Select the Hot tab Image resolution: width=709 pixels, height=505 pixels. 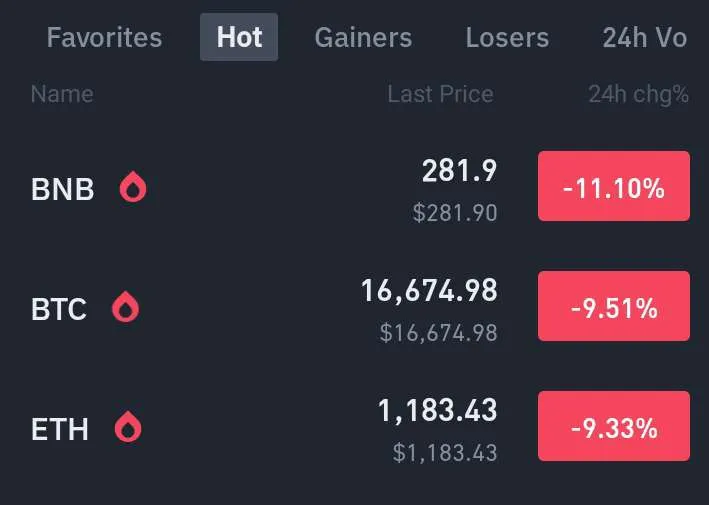pos(239,37)
